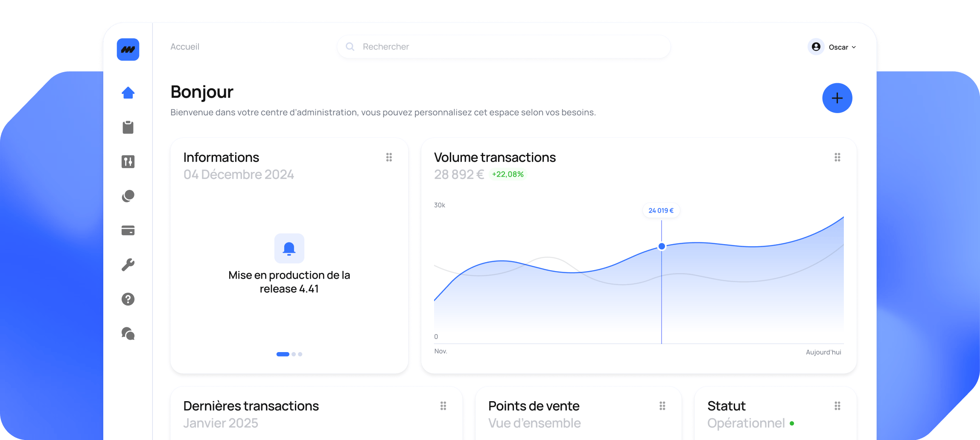The width and height of the screenshot is (980, 440).
Task: Select the first active carousel indicator
Action: (283, 354)
